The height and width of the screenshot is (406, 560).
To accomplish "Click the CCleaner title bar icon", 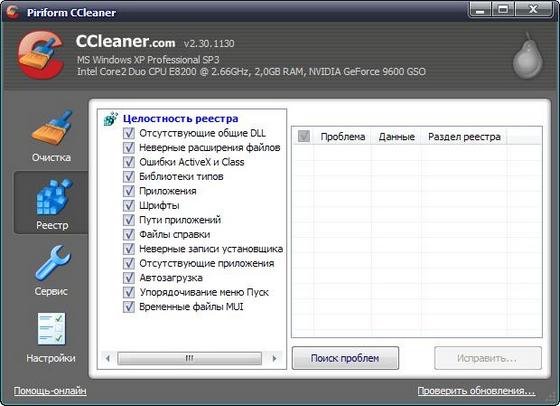I will pos(13,11).
